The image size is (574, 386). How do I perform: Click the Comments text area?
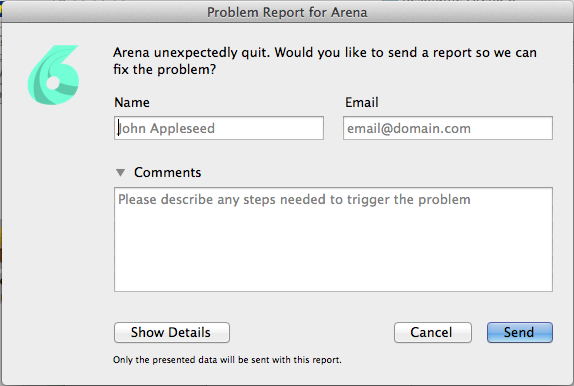click(x=333, y=240)
